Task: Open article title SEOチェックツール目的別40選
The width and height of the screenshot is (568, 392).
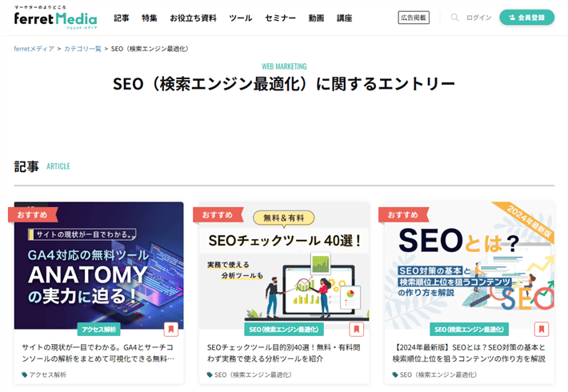Action: click(x=283, y=353)
